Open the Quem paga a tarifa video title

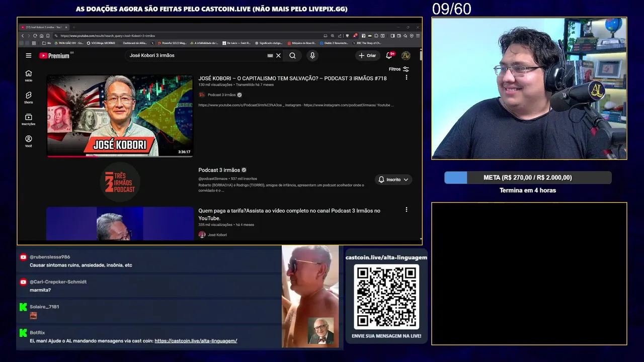point(289,214)
